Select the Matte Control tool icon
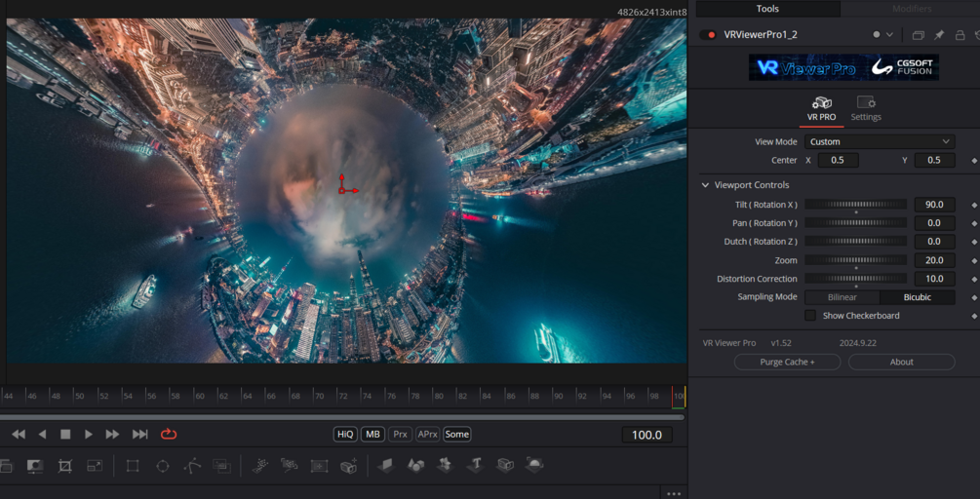The image size is (980, 499). click(x=35, y=466)
